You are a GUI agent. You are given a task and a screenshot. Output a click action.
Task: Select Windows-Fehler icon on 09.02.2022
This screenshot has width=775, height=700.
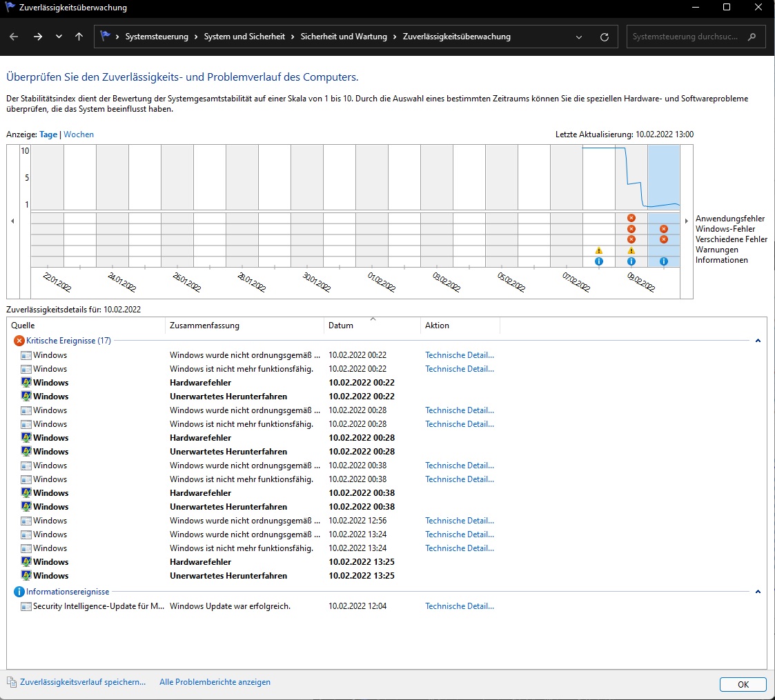pyautogui.click(x=631, y=229)
